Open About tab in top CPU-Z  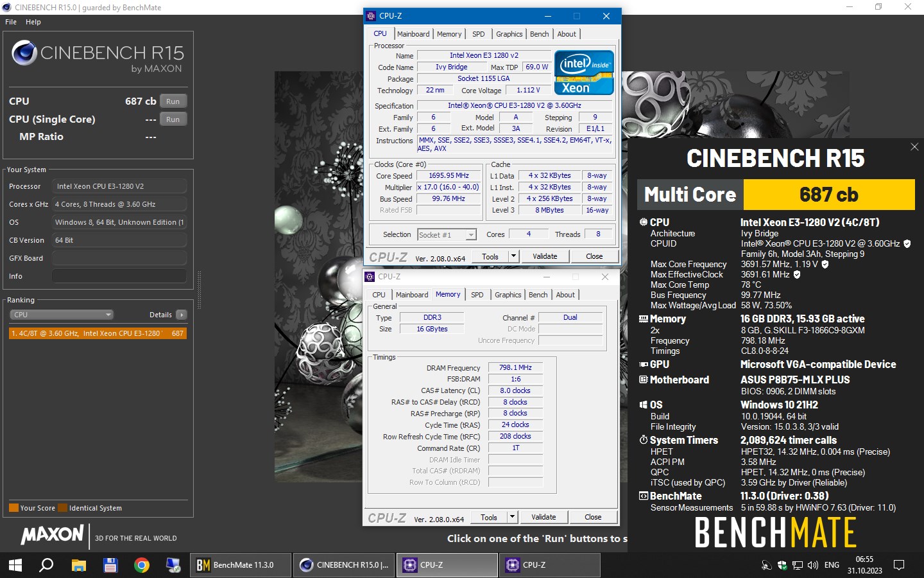pos(567,34)
